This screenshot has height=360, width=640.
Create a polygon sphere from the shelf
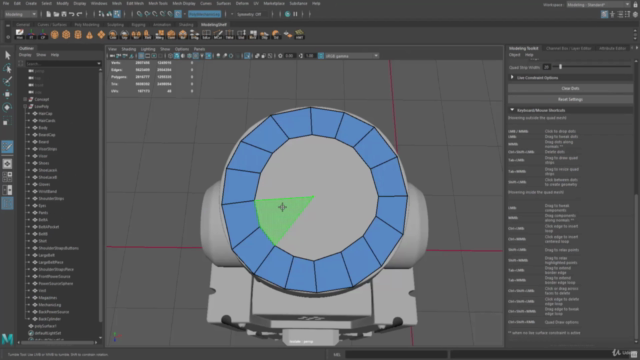tap(55, 35)
